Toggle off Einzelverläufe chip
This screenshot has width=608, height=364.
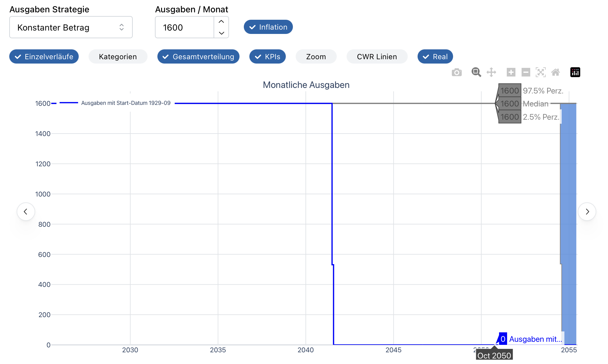click(44, 57)
